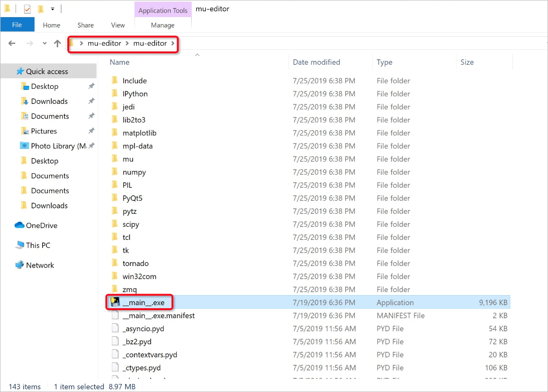Open the Manage tab under Application Tools

[163, 25]
